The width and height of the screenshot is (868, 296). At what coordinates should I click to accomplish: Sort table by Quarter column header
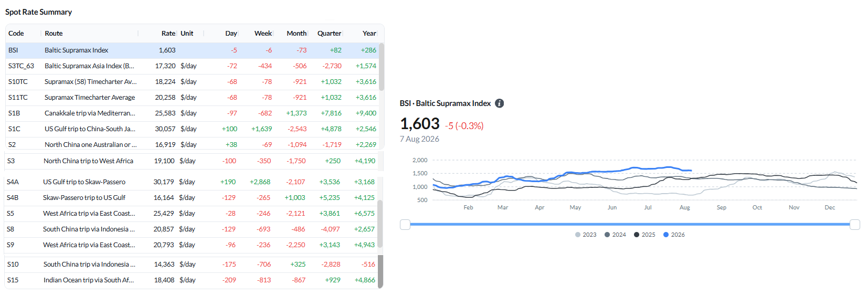329,33
